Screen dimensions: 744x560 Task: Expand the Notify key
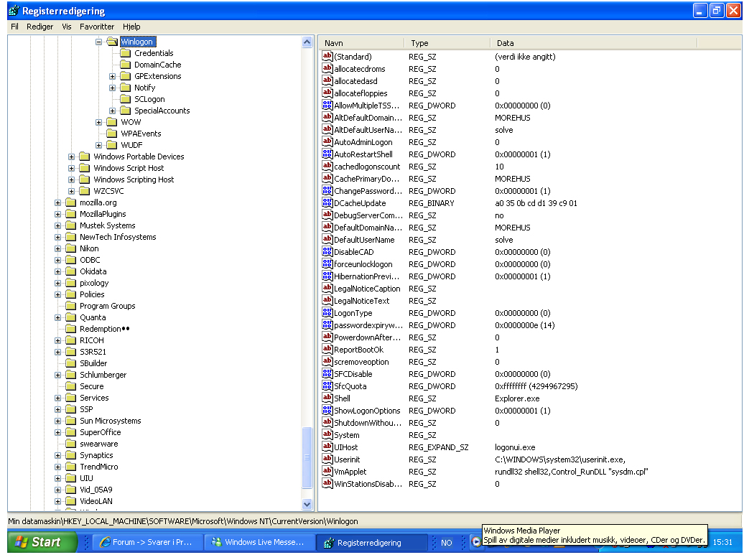[x=113, y=88]
